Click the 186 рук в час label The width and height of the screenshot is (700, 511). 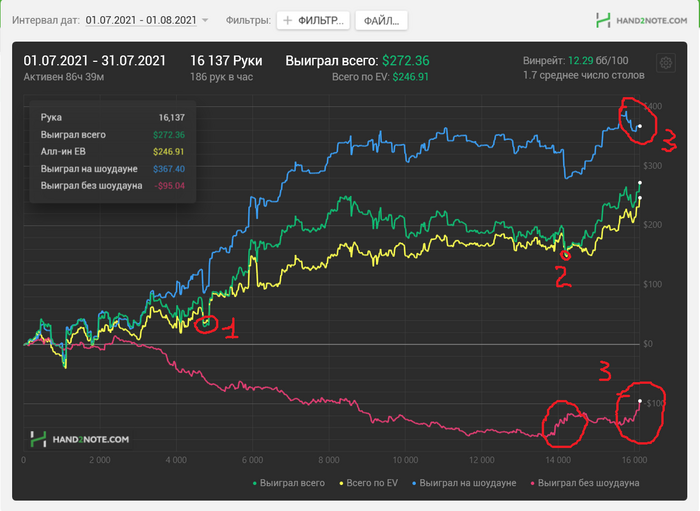221,77
